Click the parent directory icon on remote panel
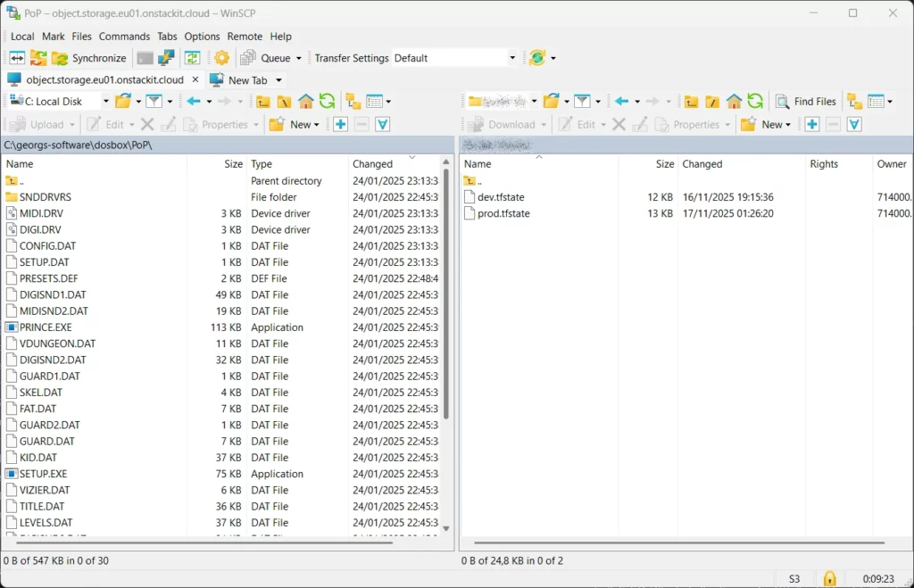Image resolution: width=914 pixels, height=588 pixels. coord(690,102)
